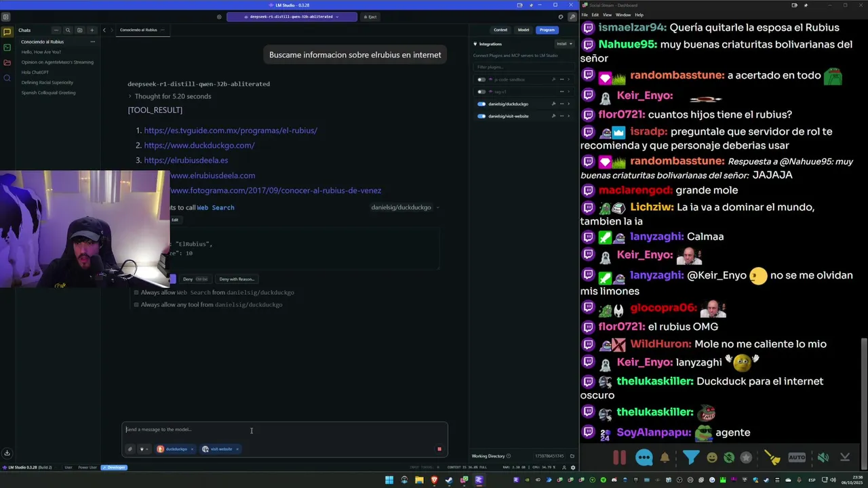Open downloads icon at bottom-left sidebar
This screenshot has width=868, height=488.
point(7,453)
